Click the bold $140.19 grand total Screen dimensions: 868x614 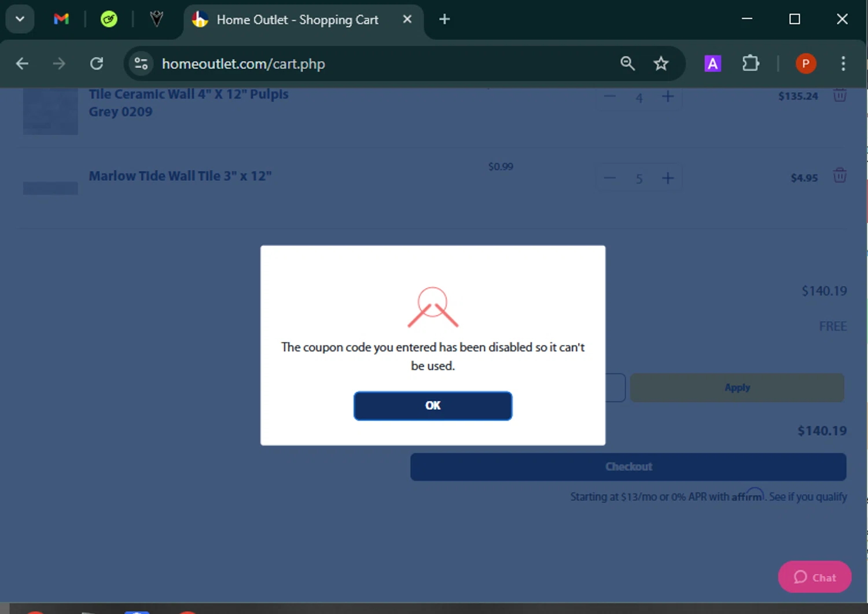[x=822, y=431]
